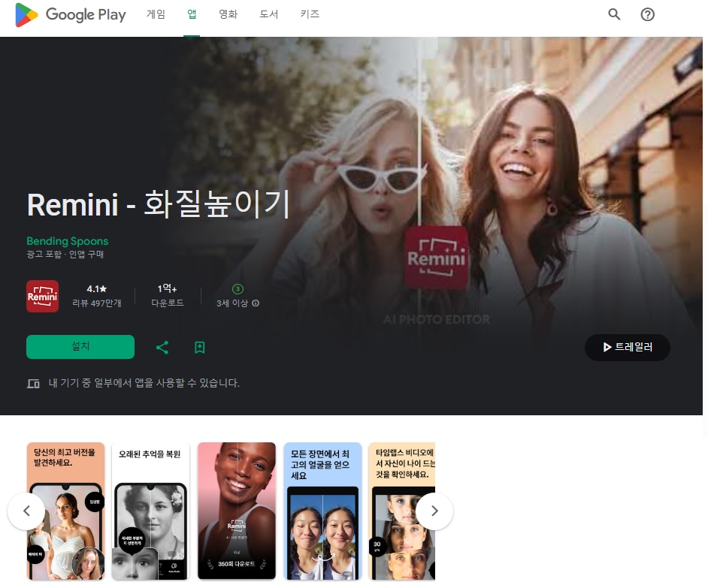The height and width of the screenshot is (588, 708).
Task: Open the 모든 장면에서 최고의 얼굴 screenshot
Action: 322,511
